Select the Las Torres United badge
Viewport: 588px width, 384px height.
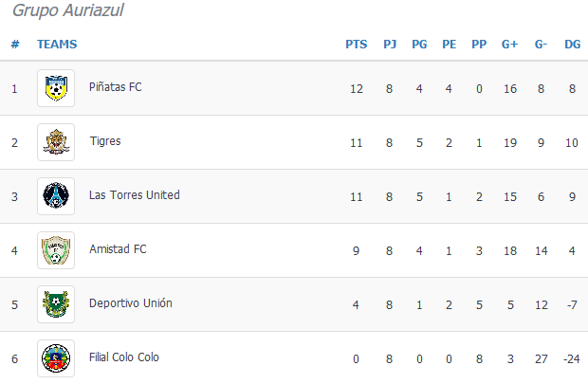[56, 196]
